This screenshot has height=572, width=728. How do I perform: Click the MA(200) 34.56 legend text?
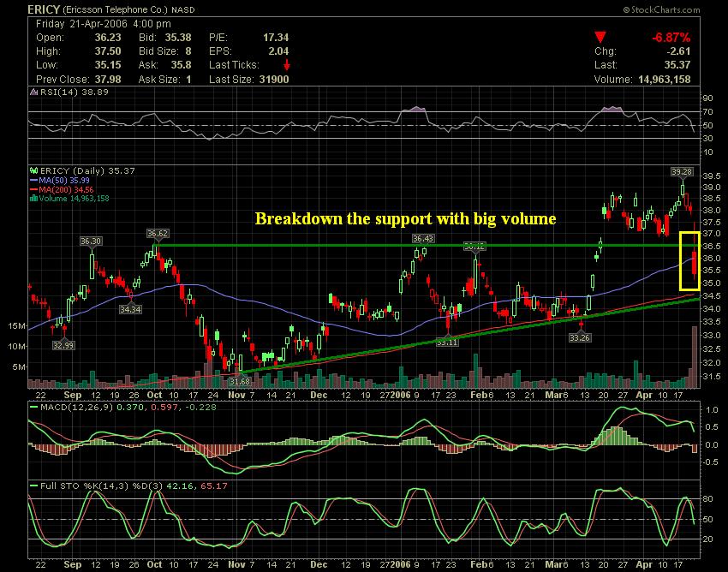pyautogui.click(x=66, y=189)
